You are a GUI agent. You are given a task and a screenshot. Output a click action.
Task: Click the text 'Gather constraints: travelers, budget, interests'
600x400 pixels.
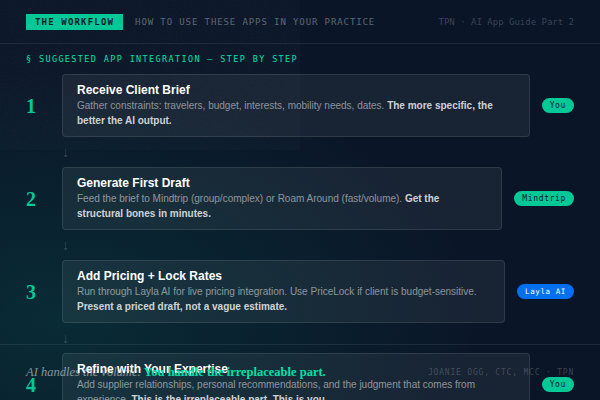[181, 105]
